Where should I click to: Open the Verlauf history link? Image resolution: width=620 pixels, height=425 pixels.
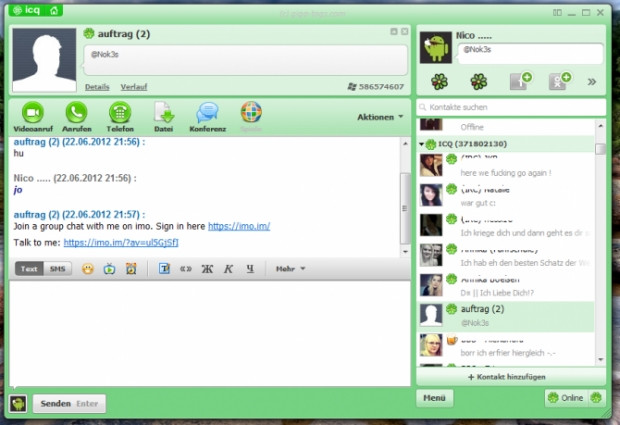point(134,87)
